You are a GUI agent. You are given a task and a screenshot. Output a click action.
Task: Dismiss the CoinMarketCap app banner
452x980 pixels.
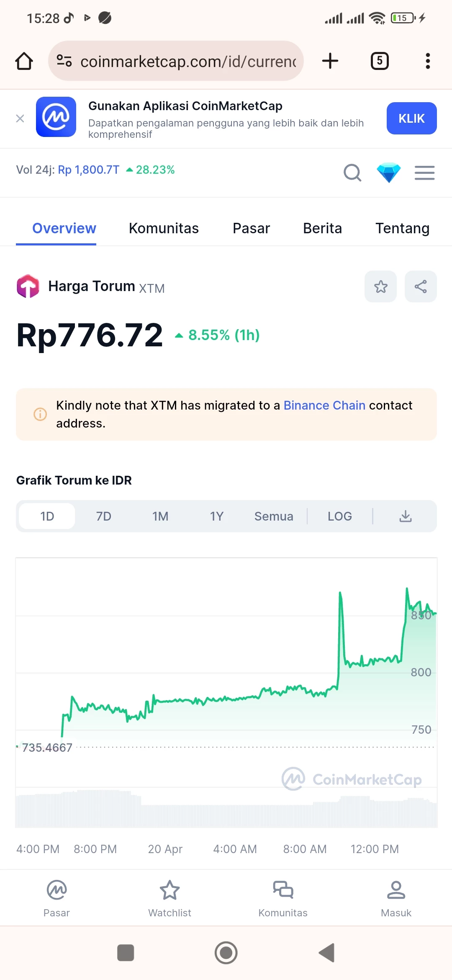(x=20, y=119)
